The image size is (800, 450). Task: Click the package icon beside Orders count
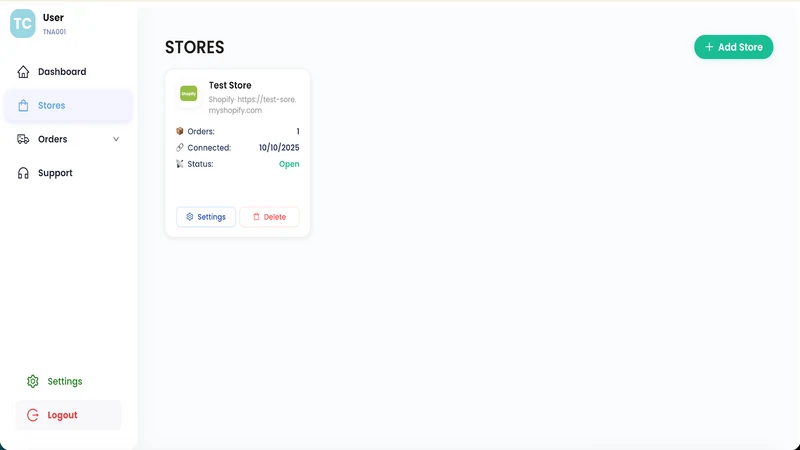(x=180, y=131)
